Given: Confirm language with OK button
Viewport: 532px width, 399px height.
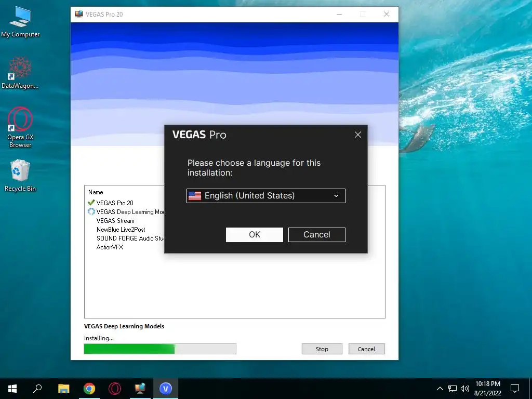Looking at the screenshot, I should [x=255, y=235].
